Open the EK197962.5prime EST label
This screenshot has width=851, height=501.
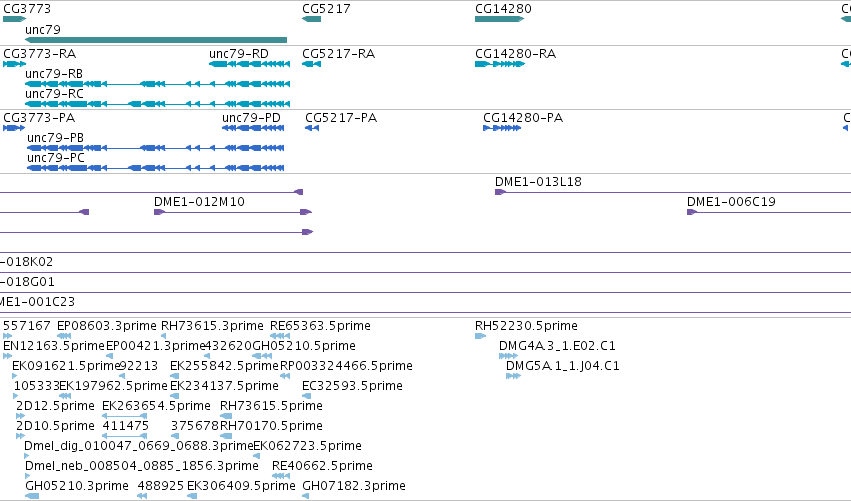point(113,386)
